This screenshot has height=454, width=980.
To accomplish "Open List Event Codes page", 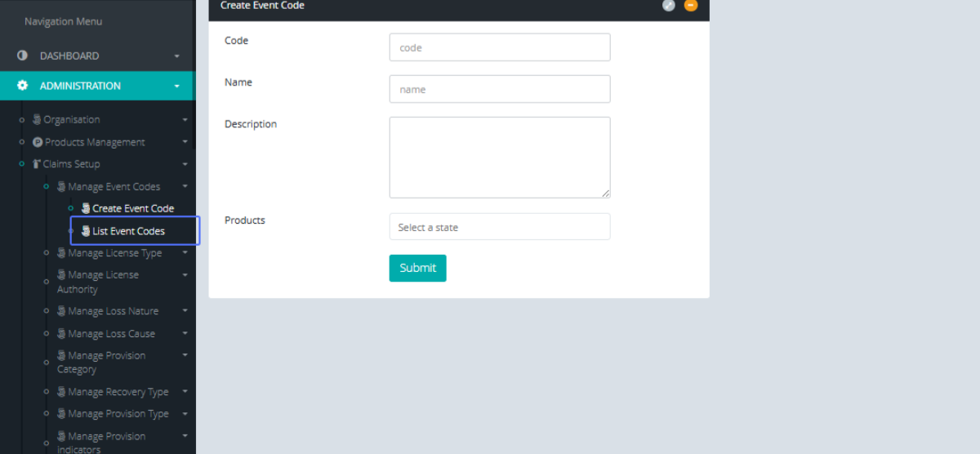I will 128,231.
